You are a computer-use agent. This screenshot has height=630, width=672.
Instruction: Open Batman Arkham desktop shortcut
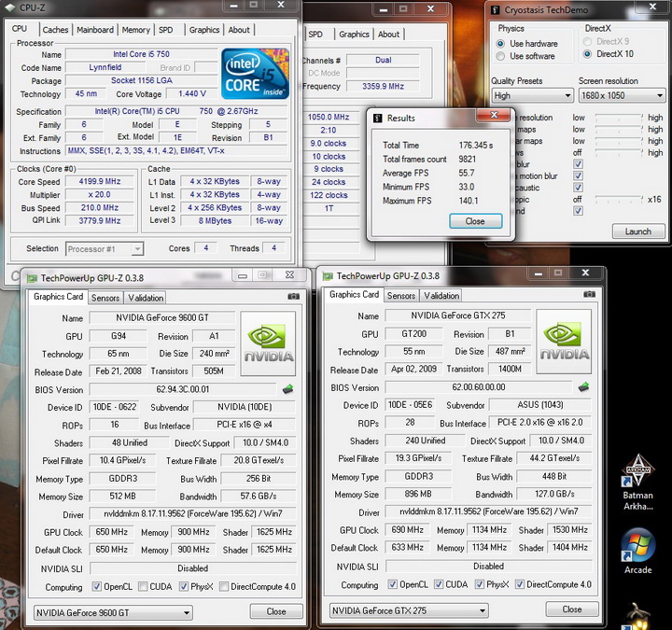pyautogui.click(x=638, y=482)
